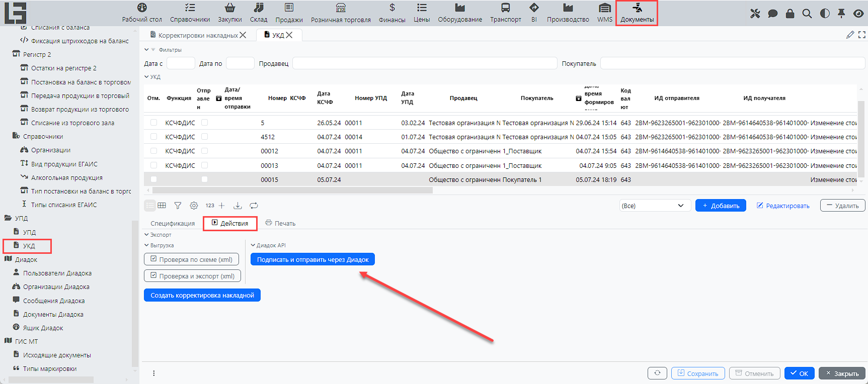Open the (Все) dropdown
Image resolution: width=868 pixels, height=384 pixels.
652,206
